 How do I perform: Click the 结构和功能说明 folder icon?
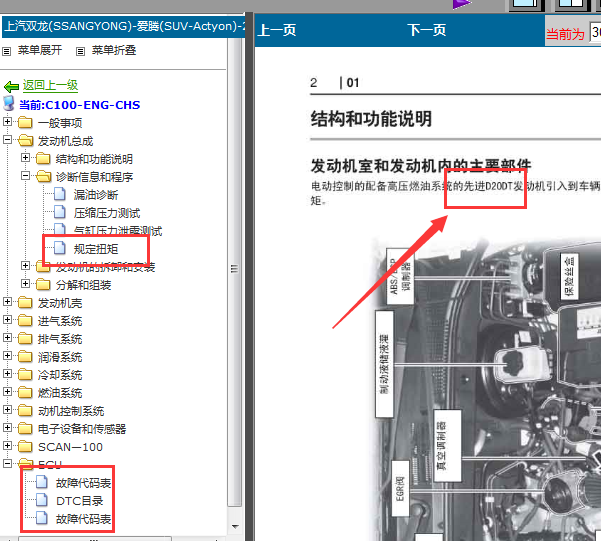[43, 158]
